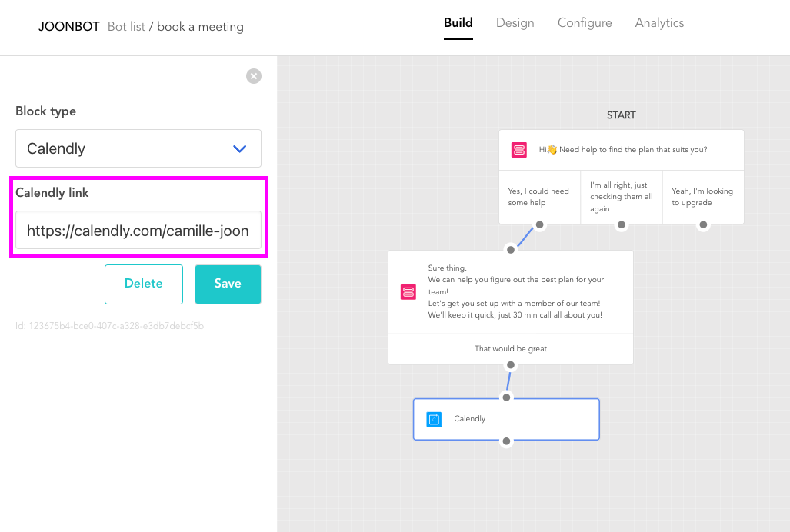Click input connector atop the 'Sure thing' block
Image resolution: width=790 pixels, height=532 pixels.
[x=511, y=250]
